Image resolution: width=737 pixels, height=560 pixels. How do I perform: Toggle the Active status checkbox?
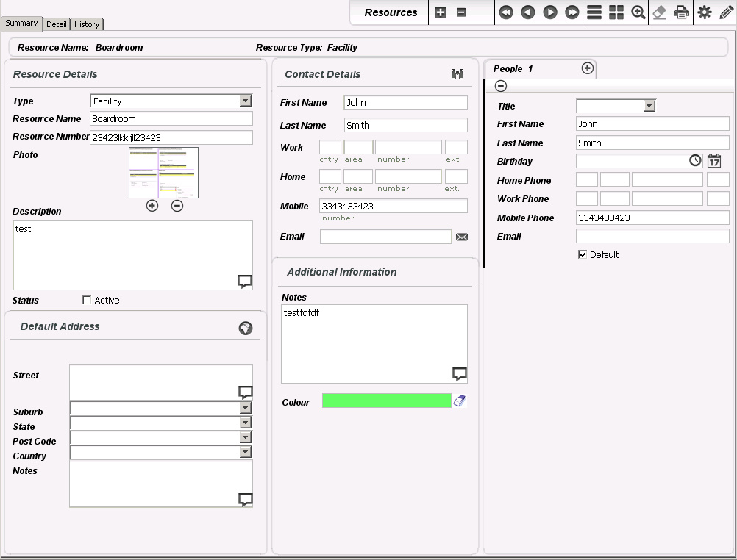coord(88,300)
